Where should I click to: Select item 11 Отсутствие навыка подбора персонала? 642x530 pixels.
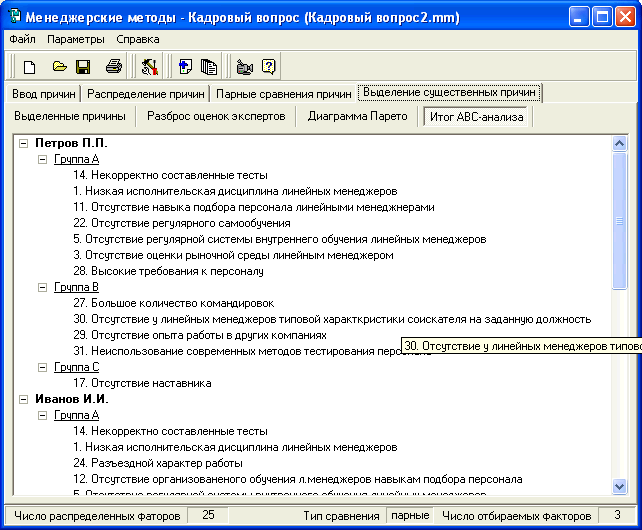point(254,207)
